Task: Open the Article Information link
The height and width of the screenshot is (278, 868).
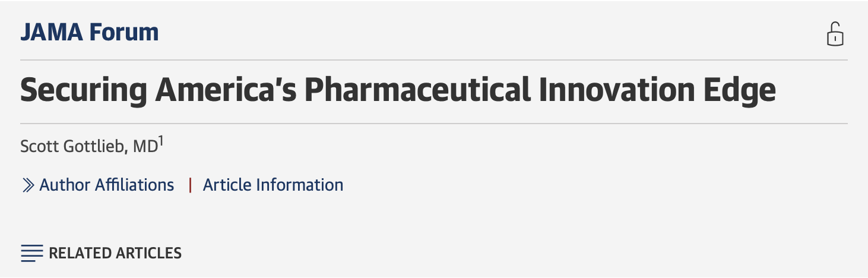Action: click(273, 185)
